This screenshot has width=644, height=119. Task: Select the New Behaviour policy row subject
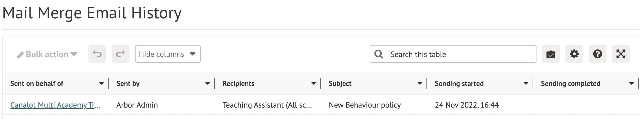tap(365, 105)
